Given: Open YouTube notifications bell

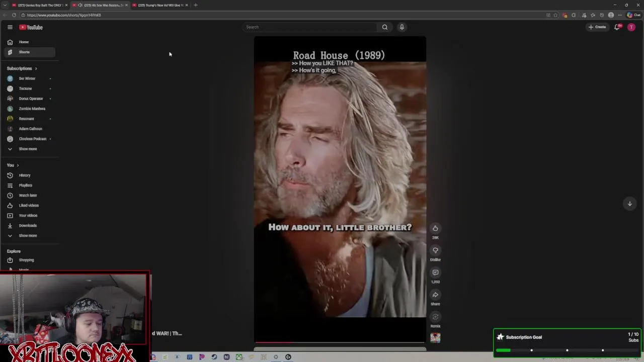Looking at the screenshot, I should pos(617,27).
